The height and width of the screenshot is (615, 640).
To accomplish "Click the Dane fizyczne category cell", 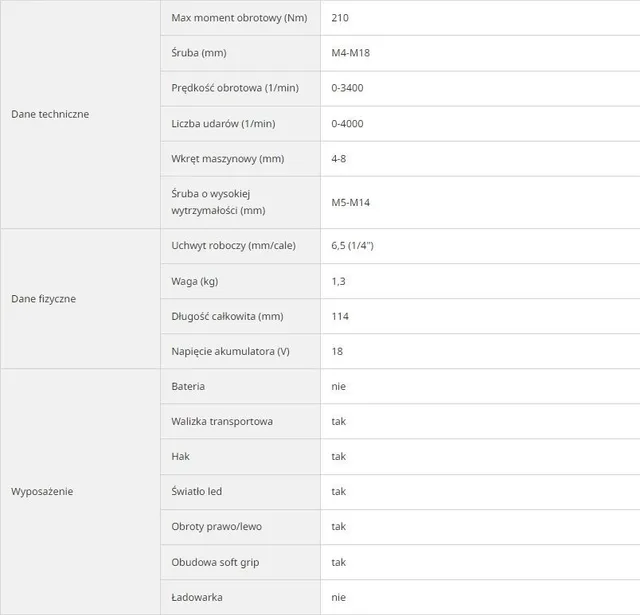I will pyautogui.click(x=80, y=299).
